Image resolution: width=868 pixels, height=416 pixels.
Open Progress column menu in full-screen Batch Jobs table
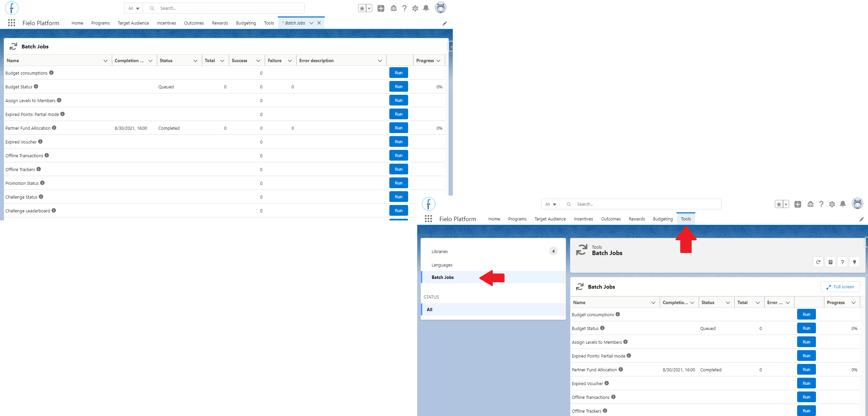tap(438, 61)
